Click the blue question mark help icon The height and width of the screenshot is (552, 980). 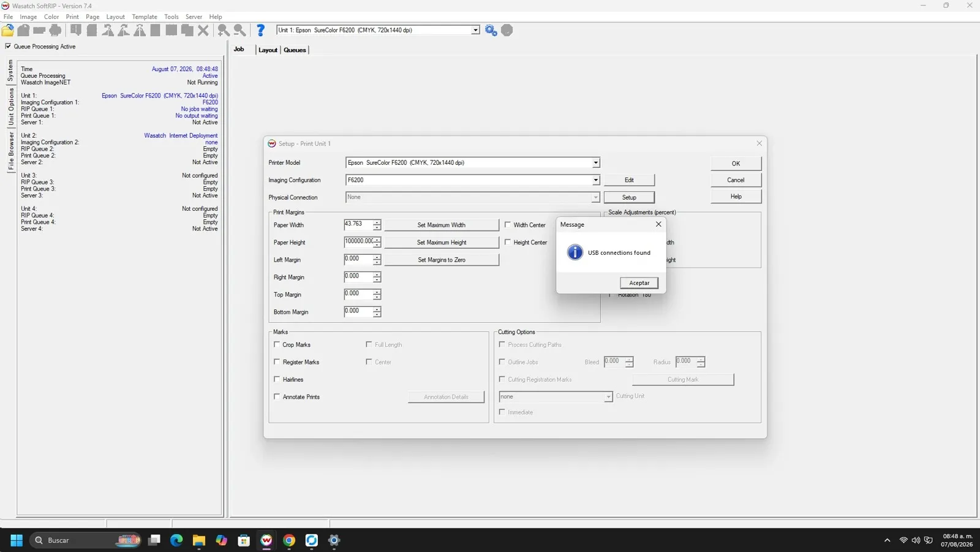pos(260,30)
